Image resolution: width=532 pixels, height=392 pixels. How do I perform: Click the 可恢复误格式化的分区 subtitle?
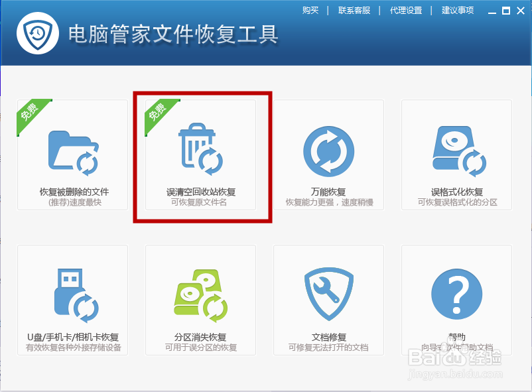click(457, 202)
